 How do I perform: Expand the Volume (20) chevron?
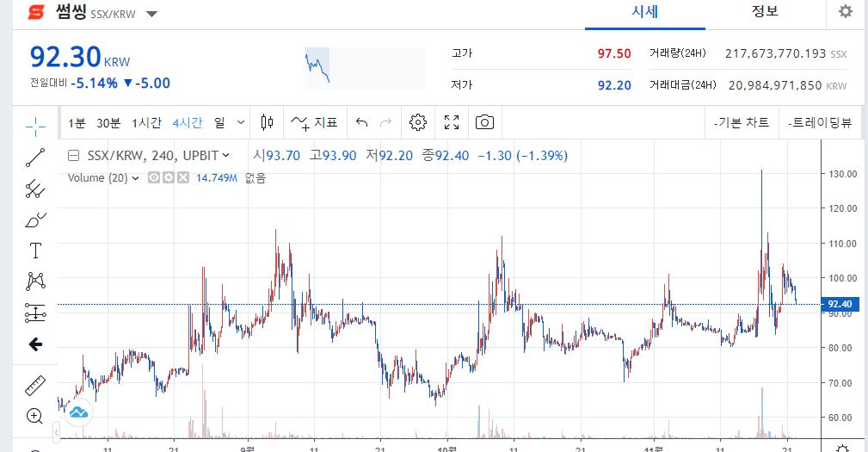point(136,178)
